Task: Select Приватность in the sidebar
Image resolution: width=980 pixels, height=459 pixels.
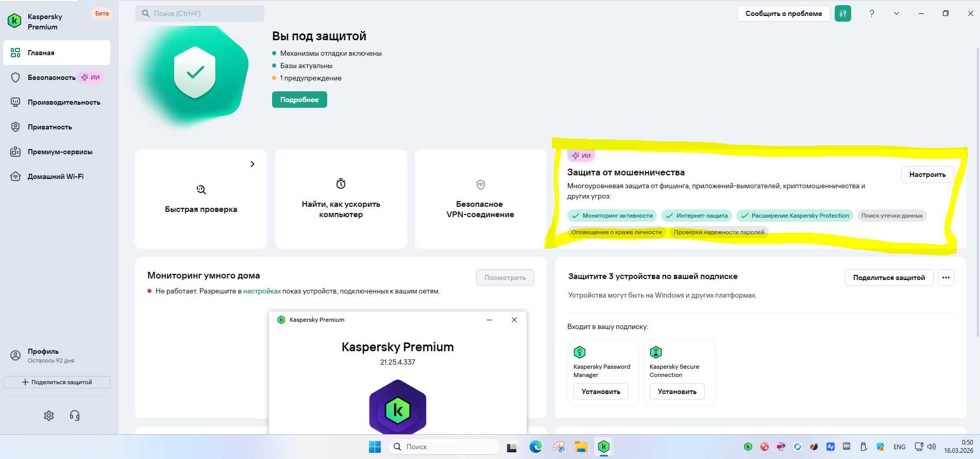Action: (57, 127)
